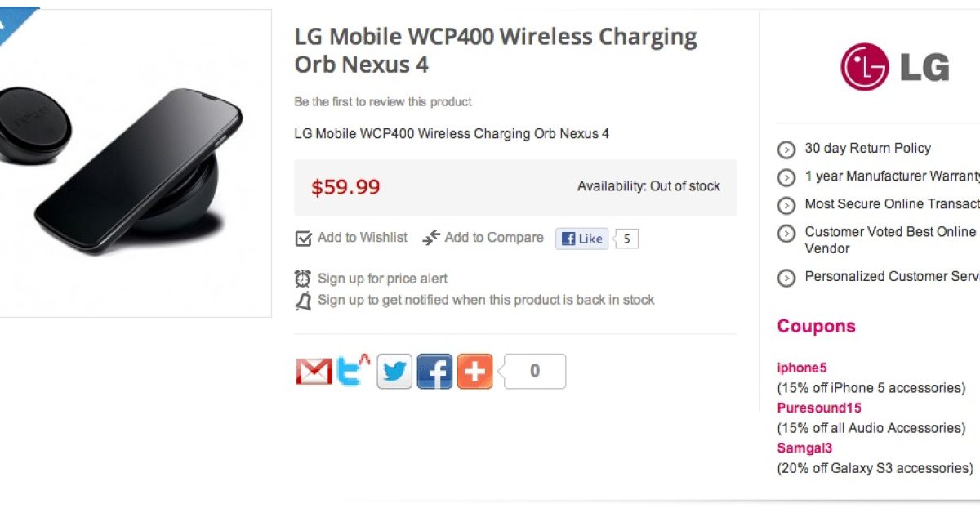Viewport: 980px width, 513px height.
Task: Click the alarm clock price alert icon
Action: click(x=303, y=279)
